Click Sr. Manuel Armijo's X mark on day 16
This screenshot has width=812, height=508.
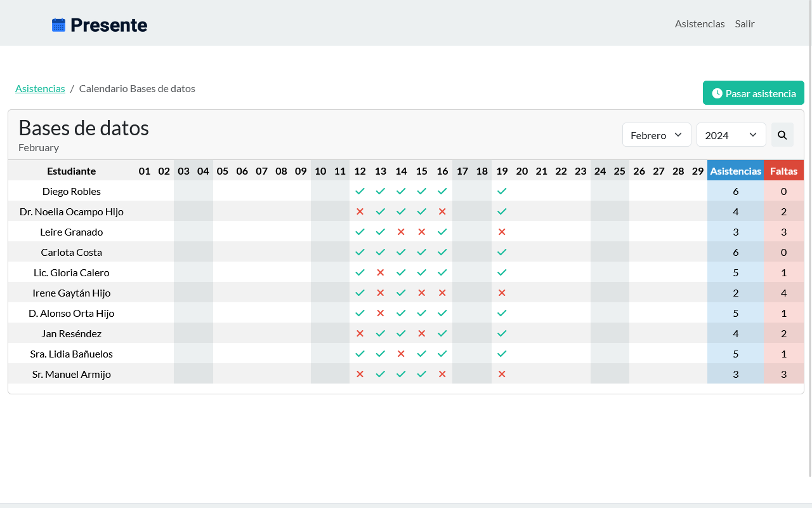(x=442, y=374)
